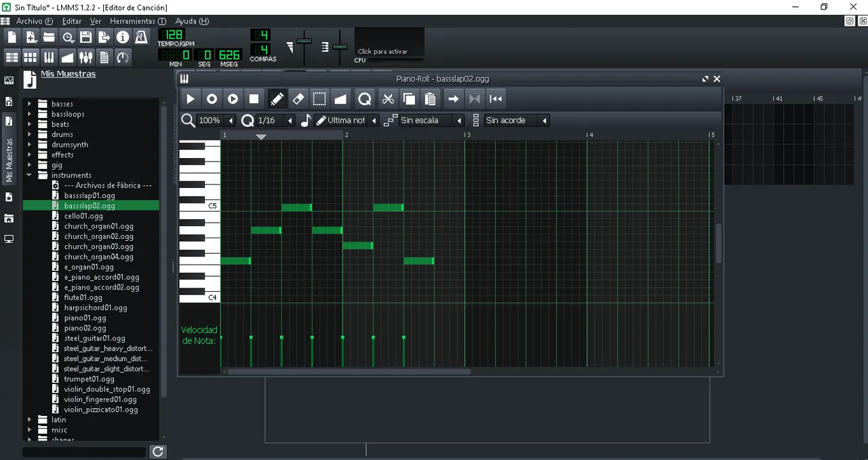
Task: Select piano01.ogg sample
Action: click(85, 318)
